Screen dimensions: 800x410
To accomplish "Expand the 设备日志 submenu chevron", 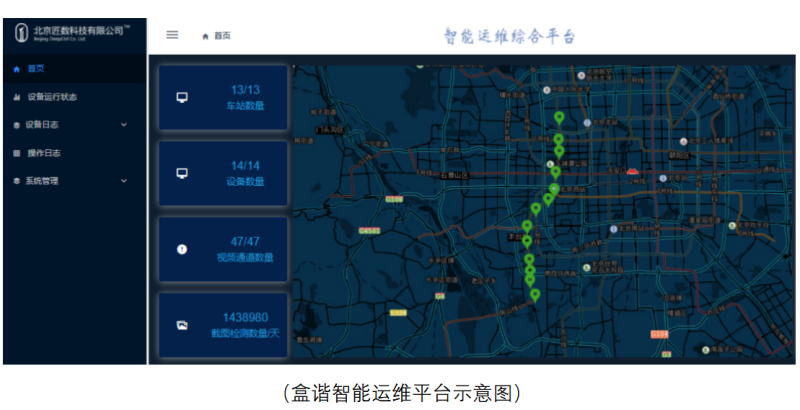I will pyautogui.click(x=124, y=125).
